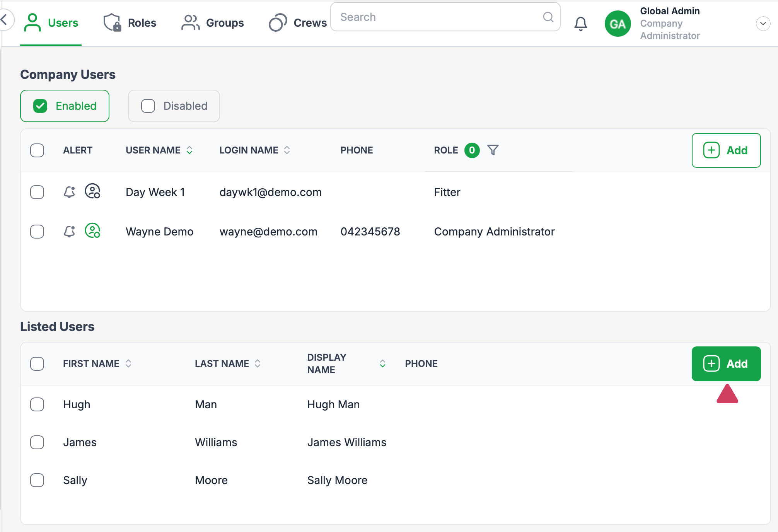
Task: Click alert bell icon for Day Week 1
Action: pyautogui.click(x=69, y=192)
